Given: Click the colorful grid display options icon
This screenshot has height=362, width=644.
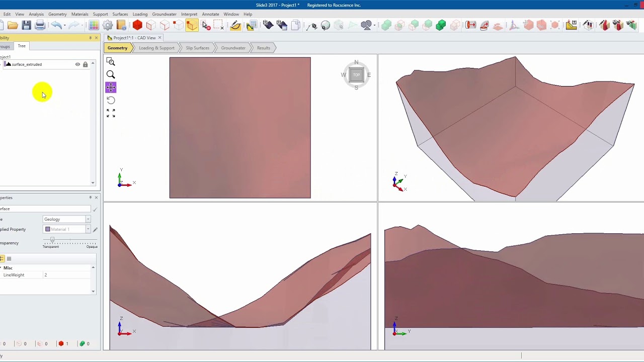Looking at the screenshot, I should point(94,25).
